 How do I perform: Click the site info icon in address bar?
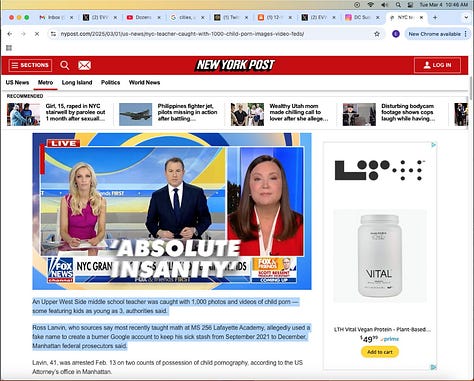[53, 34]
